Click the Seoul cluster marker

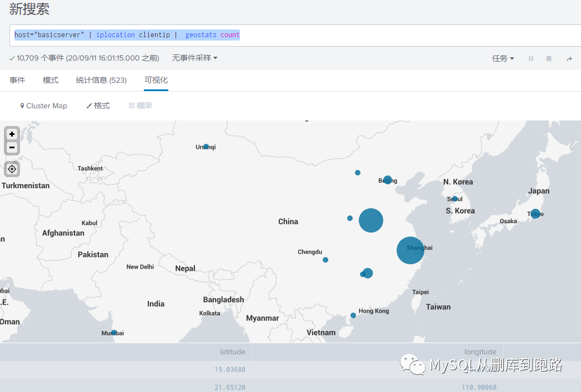point(455,199)
